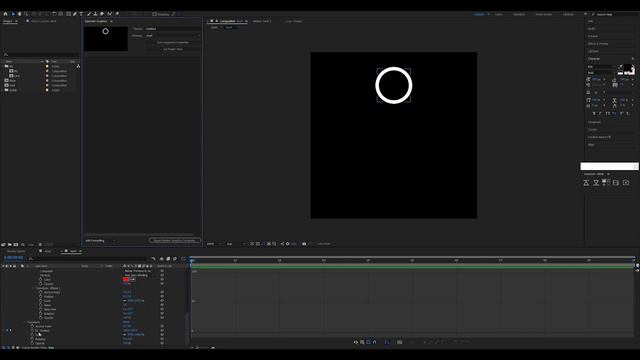This screenshot has height=360, width=640.
Task: Click the red Color swatch in timeline
Action: click(x=126, y=280)
